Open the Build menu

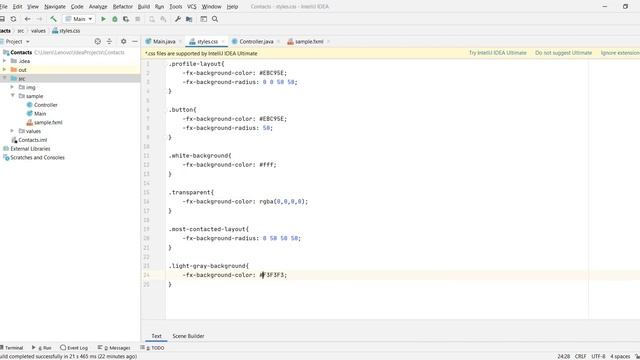point(144,7)
